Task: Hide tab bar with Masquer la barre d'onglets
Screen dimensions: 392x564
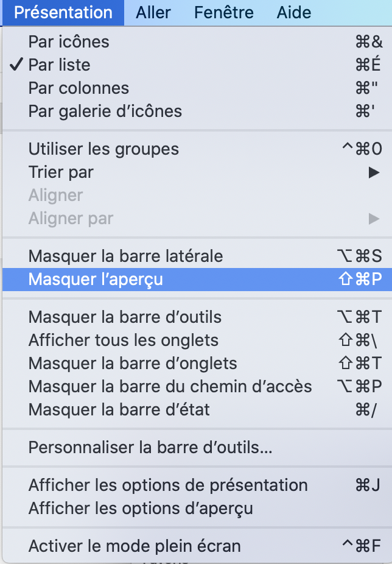Action: [x=133, y=363]
